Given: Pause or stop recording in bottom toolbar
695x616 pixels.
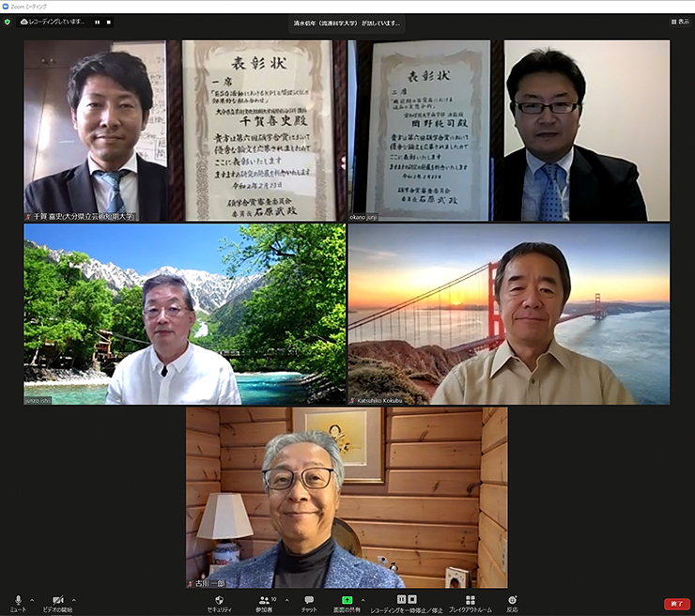Looking at the screenshot, I should click(x=406, y=600).
